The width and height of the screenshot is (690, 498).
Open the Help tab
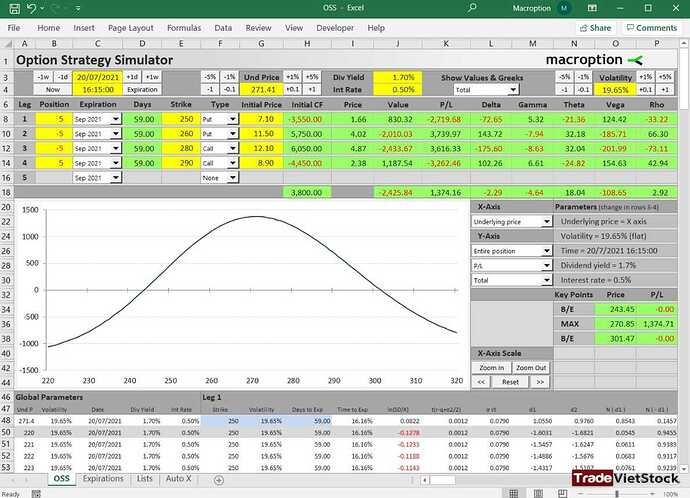pos(376,28)
